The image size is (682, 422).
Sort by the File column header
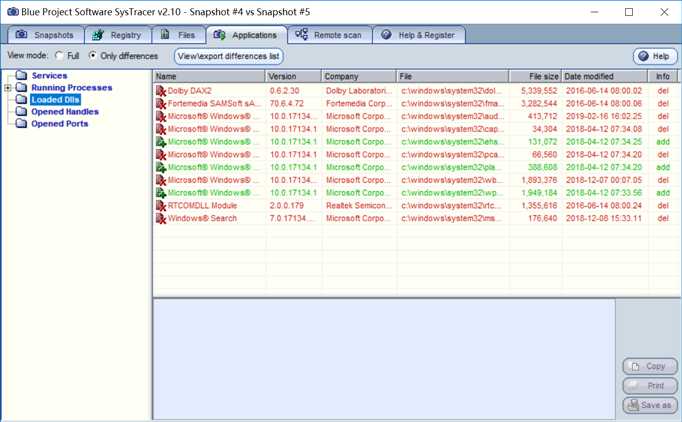(452, 76)
